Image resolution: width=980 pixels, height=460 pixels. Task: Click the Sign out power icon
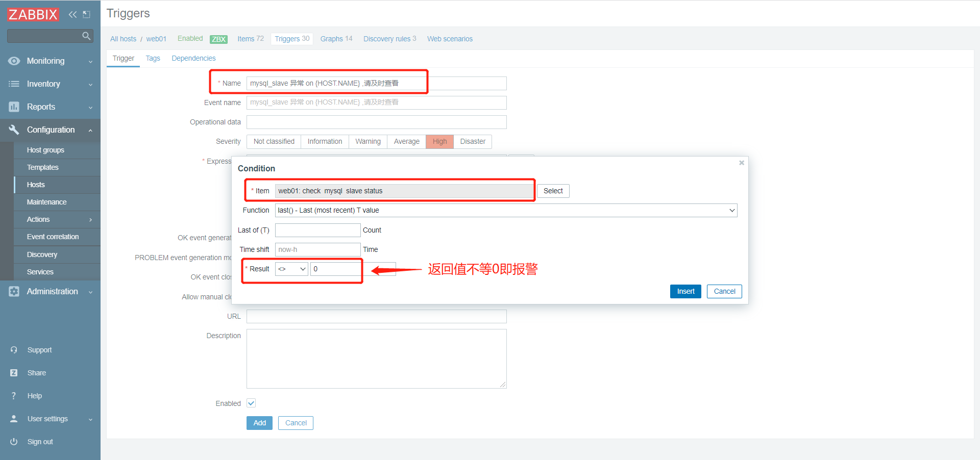14,442
